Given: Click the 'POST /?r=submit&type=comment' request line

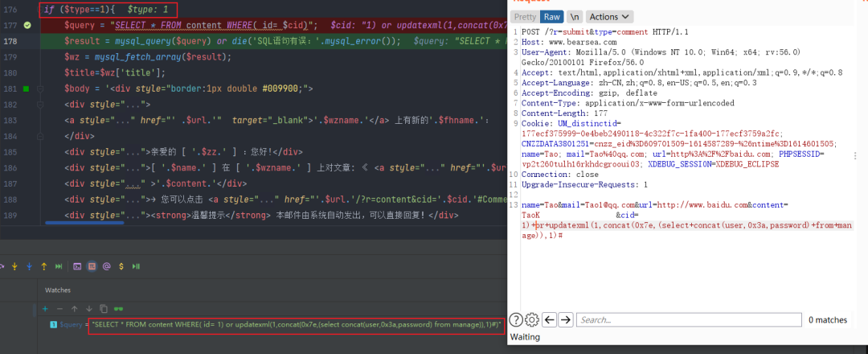Looking at the screenshot, I should click(605, 32).
